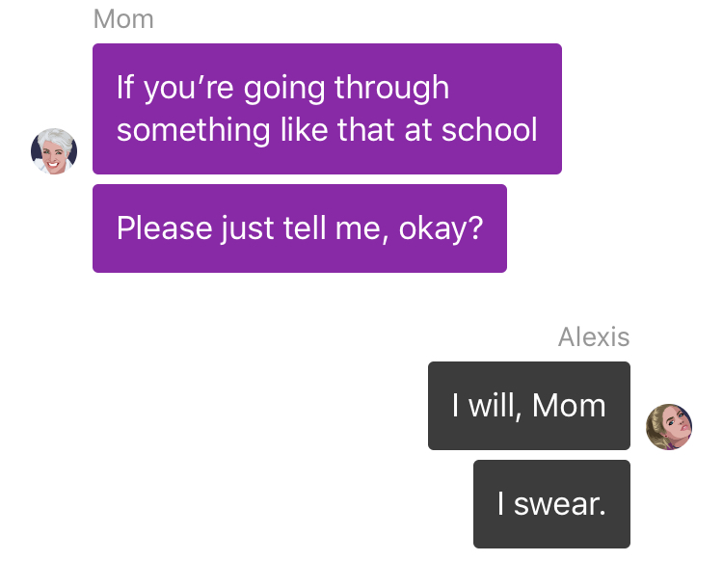Viewport: 723px width, 588px height.
Task: Click the 'Please just tell me, okay?' bubble
Action: 300,228
